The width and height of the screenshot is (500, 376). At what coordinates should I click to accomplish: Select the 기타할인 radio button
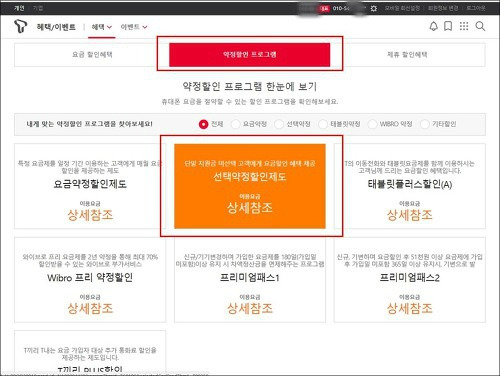click(425, 124)
